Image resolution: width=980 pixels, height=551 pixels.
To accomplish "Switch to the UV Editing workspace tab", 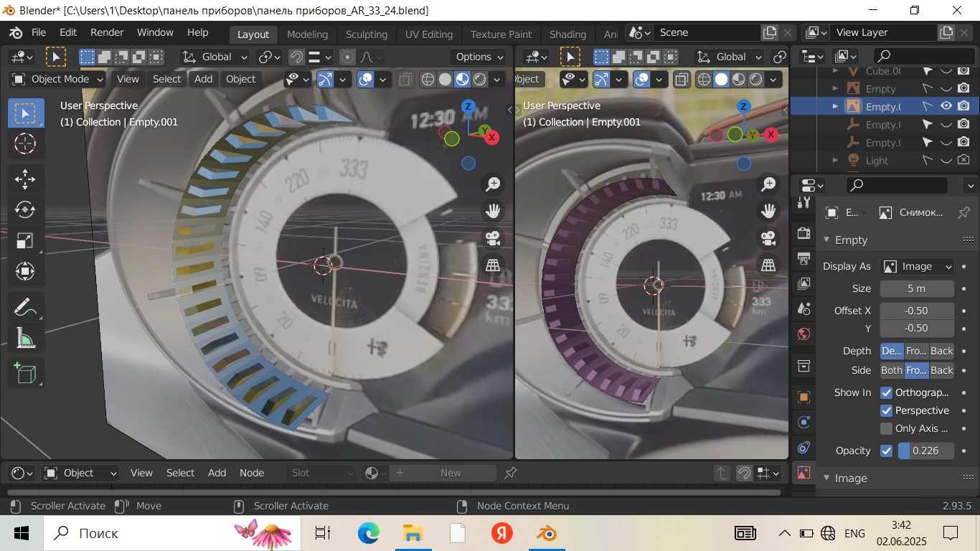I will (428, 34).
